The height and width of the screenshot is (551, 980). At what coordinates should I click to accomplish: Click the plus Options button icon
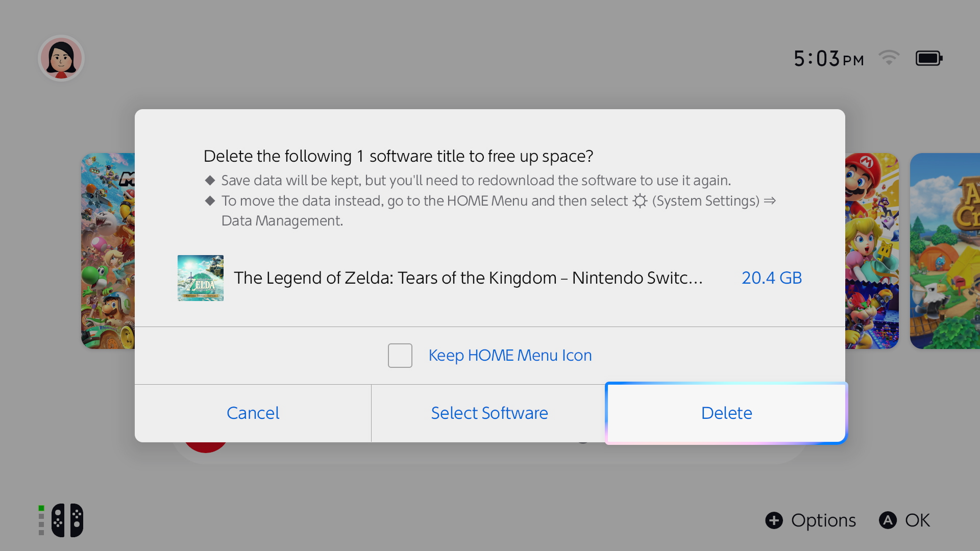coord(774,520)
